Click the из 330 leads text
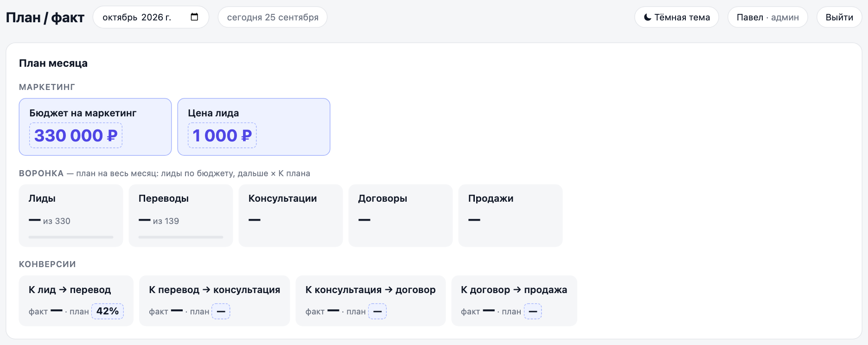The image size is (868, 345). (x=57, y=221)
